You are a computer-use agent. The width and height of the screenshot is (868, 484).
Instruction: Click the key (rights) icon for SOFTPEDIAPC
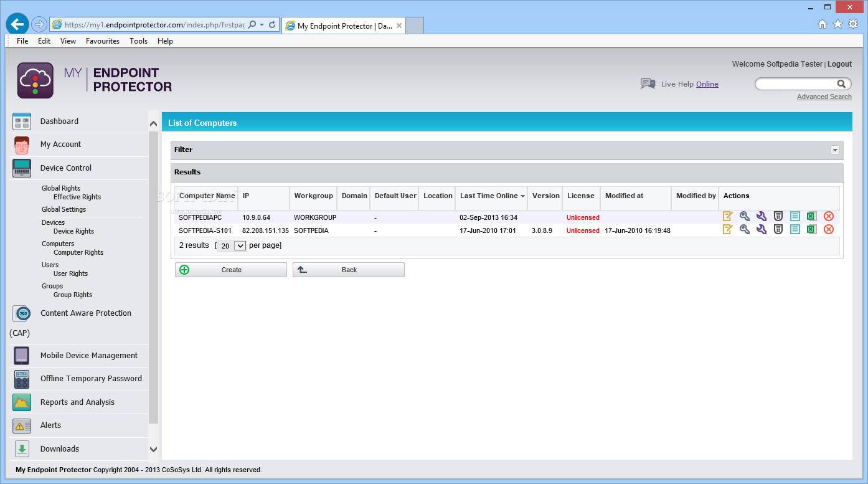(745, 217)
